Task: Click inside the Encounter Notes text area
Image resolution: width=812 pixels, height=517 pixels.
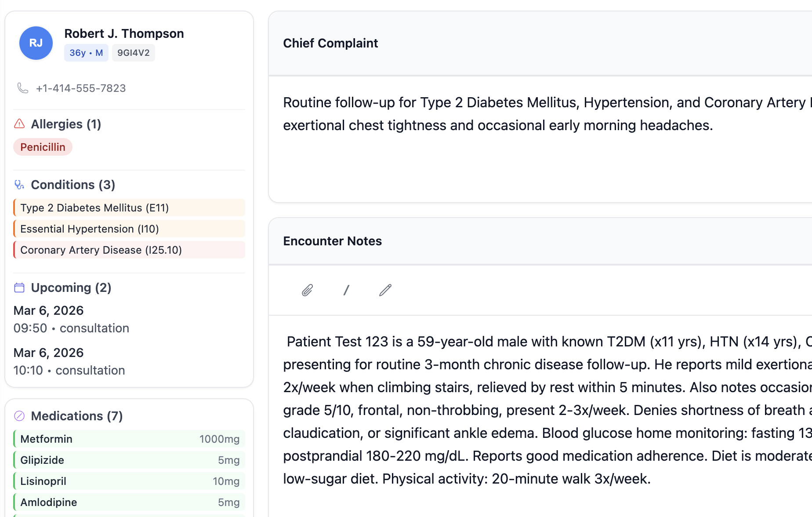Action: (x=527, y=409)
